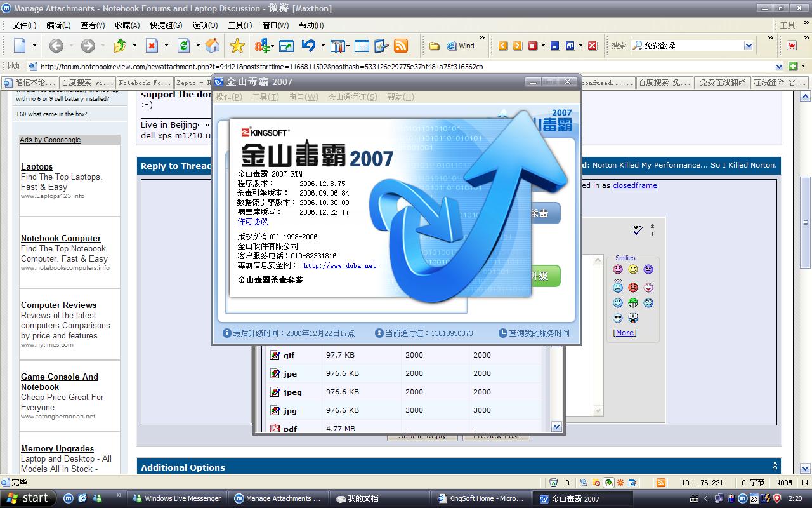812x508 pixels.
Task: Switch to KingSoft Home taskbar item
Action: click(481, 498)
